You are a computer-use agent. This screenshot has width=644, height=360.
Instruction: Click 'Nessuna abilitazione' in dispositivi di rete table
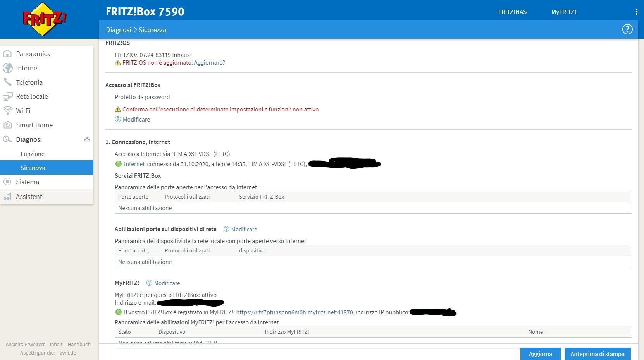point(145,262)
